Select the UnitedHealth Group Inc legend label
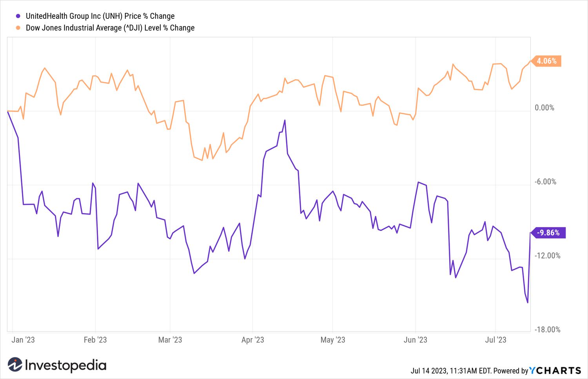Image resolution: width=588 pixels, height=379 pixels. pyautogui.click(x=100, y=16)
